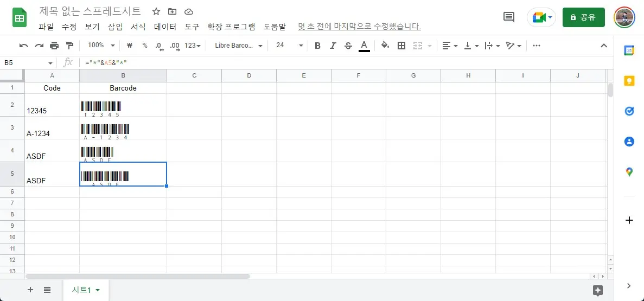644x301 pixels.
Task: Open the Libre Barcode font dropdown
Action: coord(239,46)
